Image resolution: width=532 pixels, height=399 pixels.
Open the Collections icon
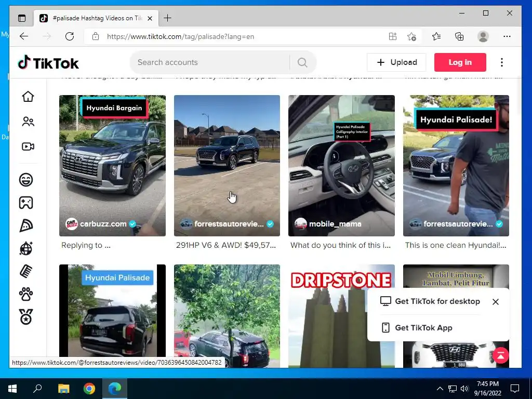459,36
